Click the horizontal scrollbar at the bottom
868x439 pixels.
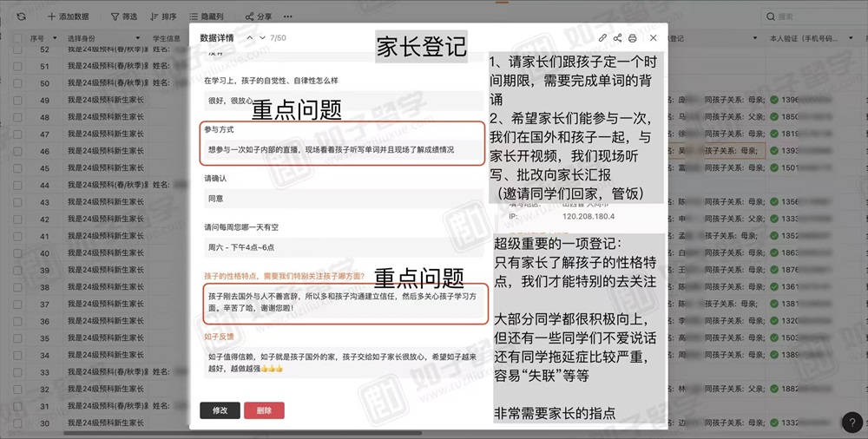244,433
